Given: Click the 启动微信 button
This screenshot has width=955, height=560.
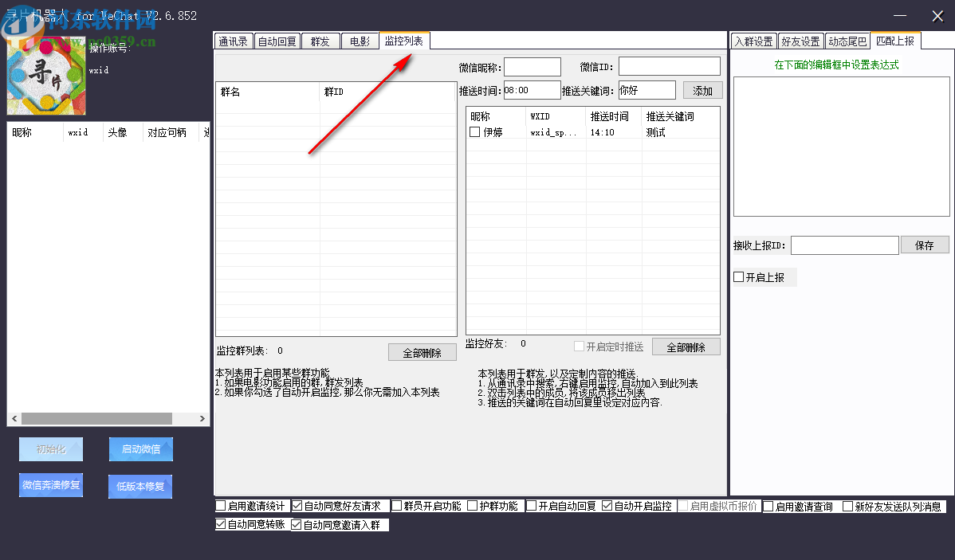Looking at the screenshot, I should [140, 449].
